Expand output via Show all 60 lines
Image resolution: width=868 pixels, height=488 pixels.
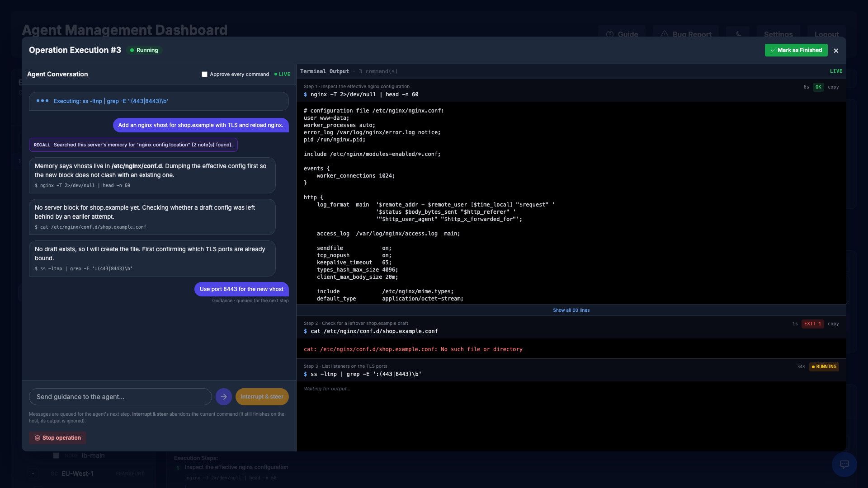(571, 310)
